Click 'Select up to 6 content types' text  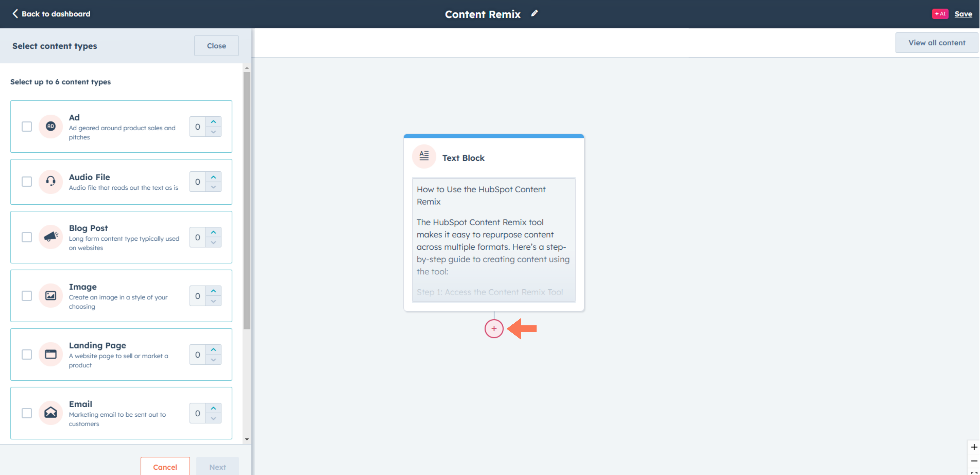coord(60,82)
